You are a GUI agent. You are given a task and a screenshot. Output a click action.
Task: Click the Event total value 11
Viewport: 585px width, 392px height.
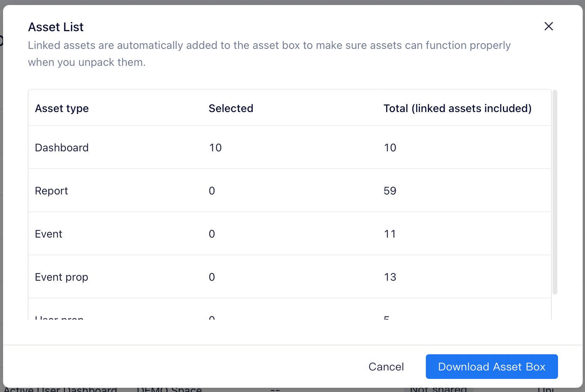[x=390, y=234]
